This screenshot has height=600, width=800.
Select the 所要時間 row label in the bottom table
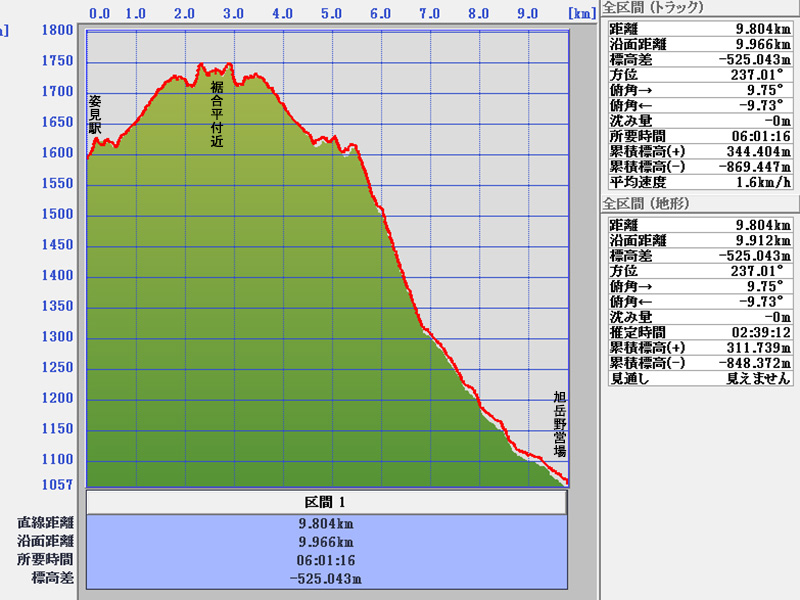[45, 559]
